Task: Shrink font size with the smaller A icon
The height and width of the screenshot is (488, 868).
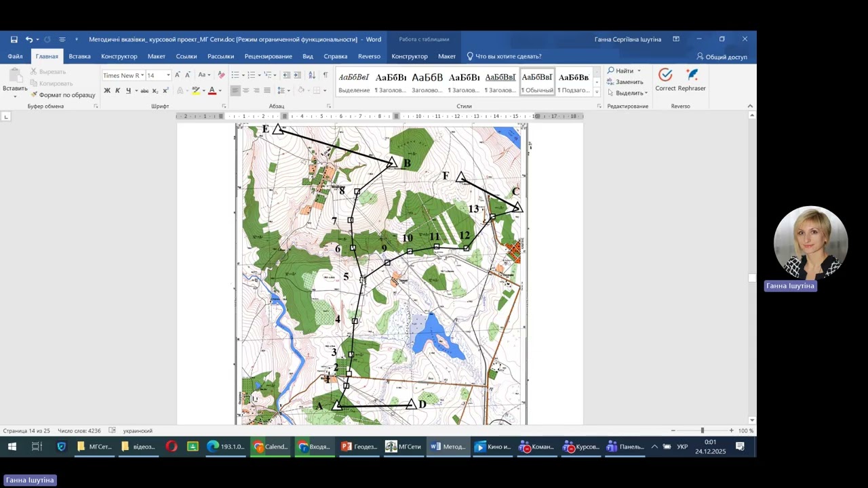Action: [x=188, y=75]
